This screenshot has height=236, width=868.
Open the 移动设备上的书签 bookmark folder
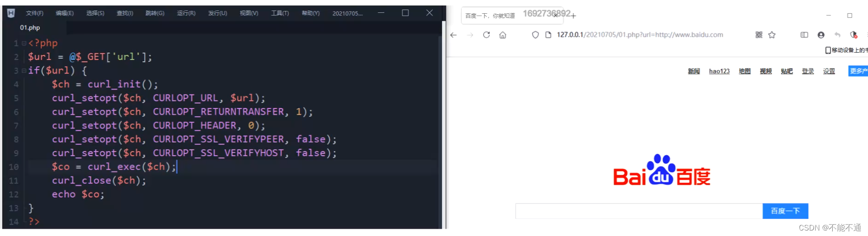[846, 50]
